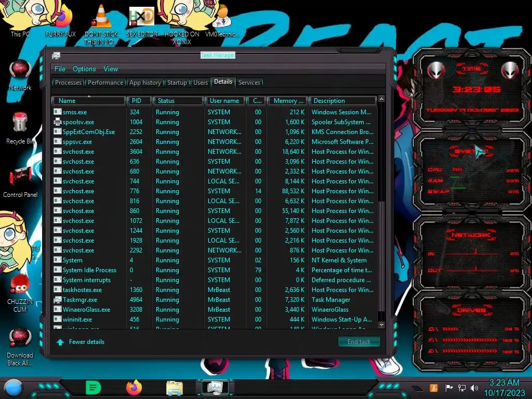
Task: Open the View menu
Action: 111,69
